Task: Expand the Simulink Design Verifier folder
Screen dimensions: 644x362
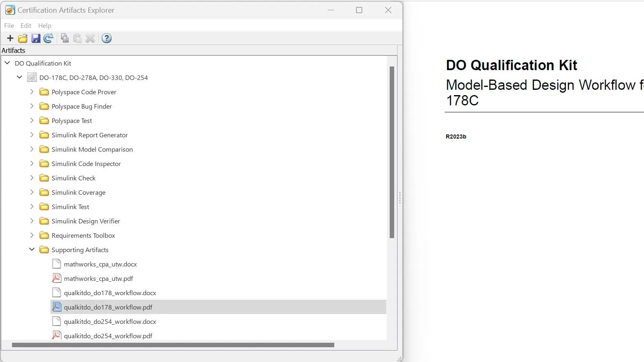Action: click(32, 221)
